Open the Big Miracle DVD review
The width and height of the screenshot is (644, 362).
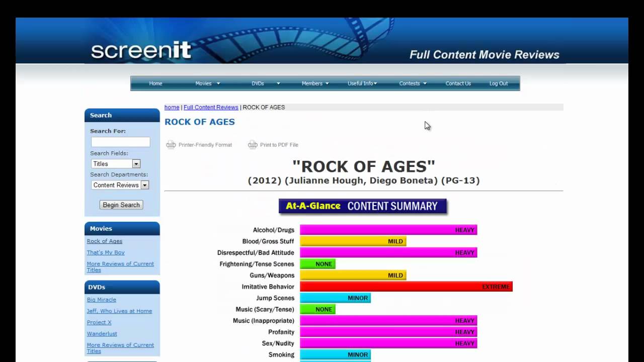click(102, 300)
